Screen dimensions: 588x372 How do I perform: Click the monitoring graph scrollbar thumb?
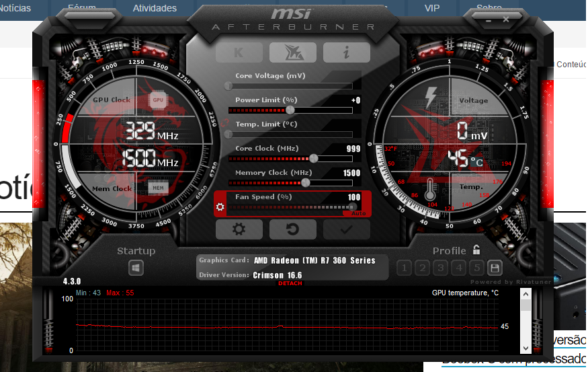tap(526, 305)
